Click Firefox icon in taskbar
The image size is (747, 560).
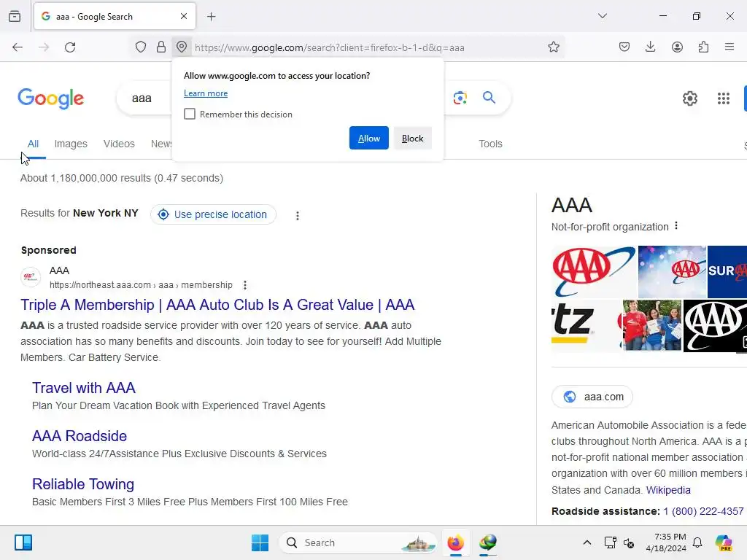(x=456, y=542)
